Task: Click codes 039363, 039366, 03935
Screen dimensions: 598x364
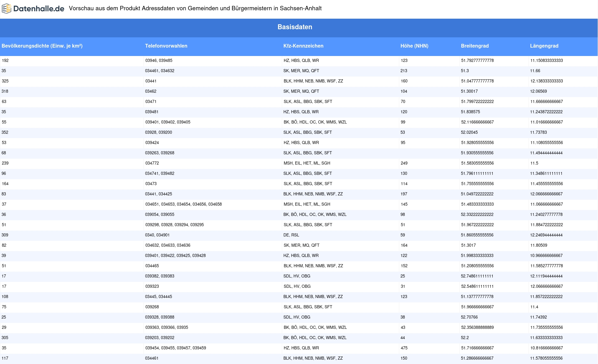Action: (167, 328)
